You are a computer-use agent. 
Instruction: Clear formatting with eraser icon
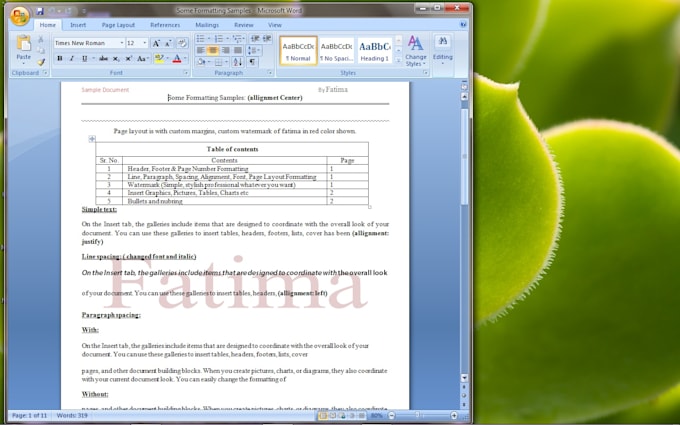tap(183, 43)
